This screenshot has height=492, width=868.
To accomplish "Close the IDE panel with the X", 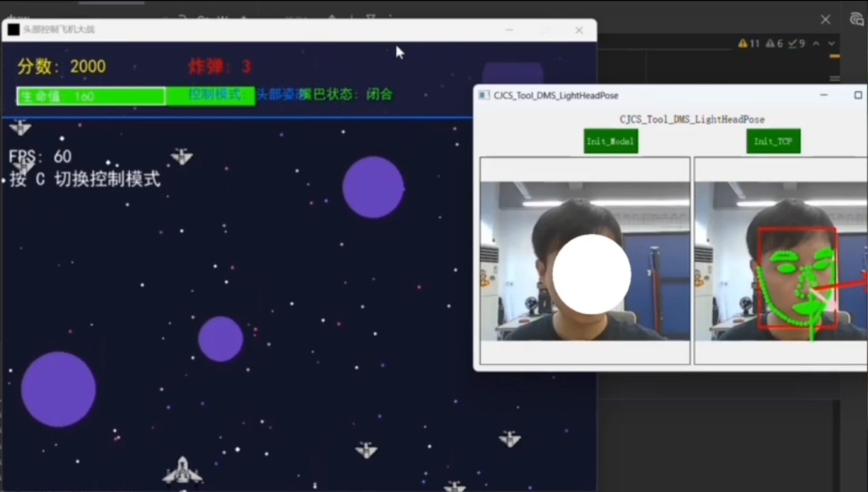I will [825, 20].
